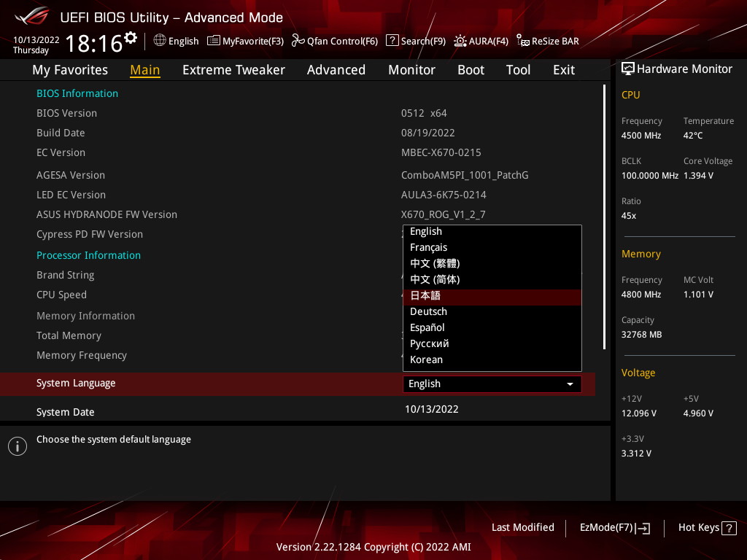Image resolution: width=747 pixels, height=560 pixels.
Task: Click the Hot Keys question icon
Action: pyautogui.click(x=729, y=528)
